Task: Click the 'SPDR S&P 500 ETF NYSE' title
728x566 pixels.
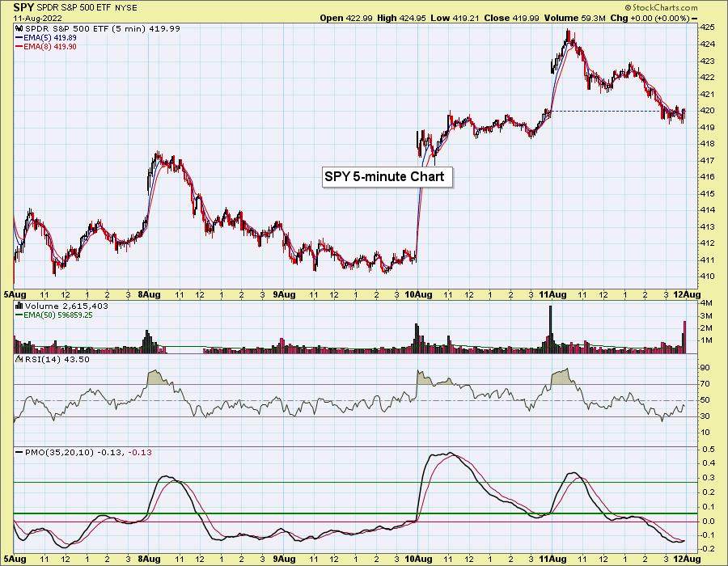Action: (87, 8)
